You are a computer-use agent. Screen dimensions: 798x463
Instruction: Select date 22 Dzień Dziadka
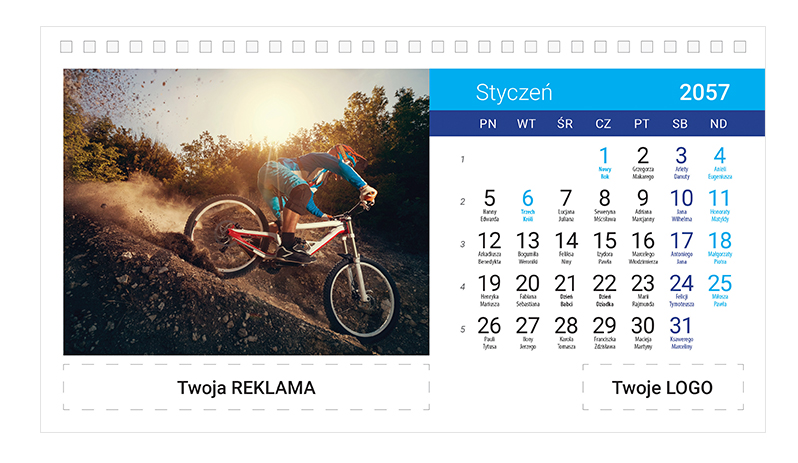click(x=605, y=290)
